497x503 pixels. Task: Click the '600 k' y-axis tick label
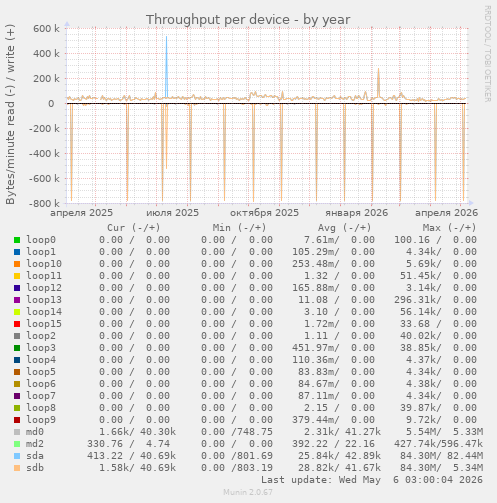pyautogui.click(x=46, y=29)
